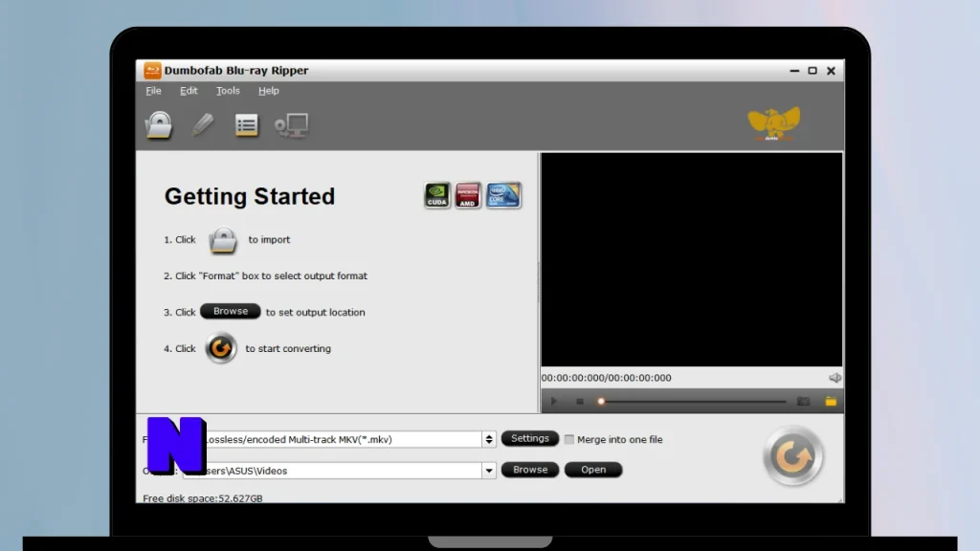Click the Open output folder button

point(593,470)
